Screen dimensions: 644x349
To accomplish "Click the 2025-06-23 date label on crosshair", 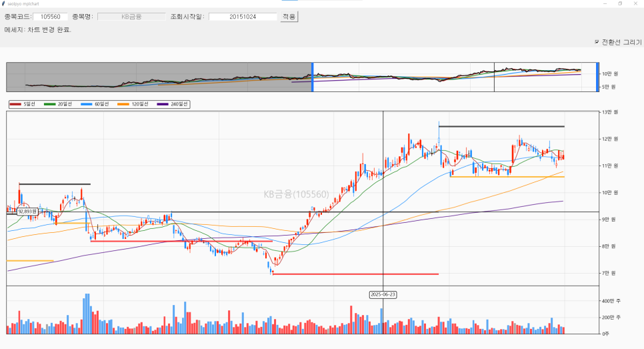I will point(383,295).
